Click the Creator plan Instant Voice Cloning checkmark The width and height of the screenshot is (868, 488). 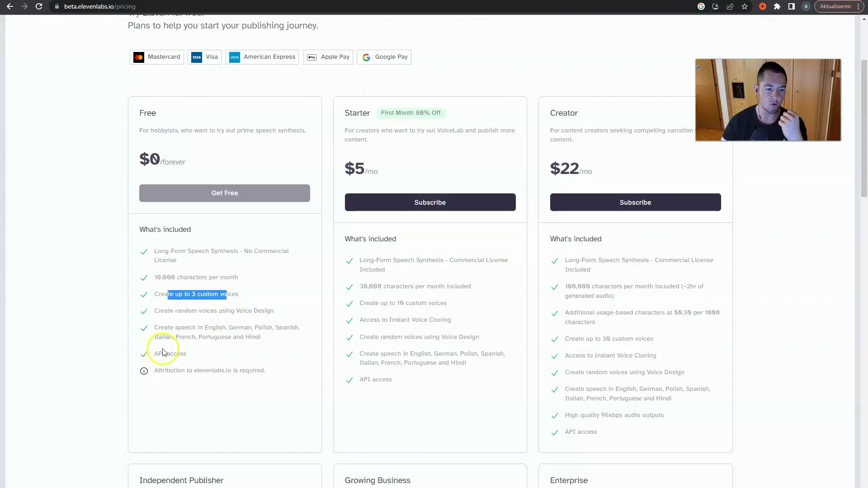pyautogui.click(x=554, y=355)
